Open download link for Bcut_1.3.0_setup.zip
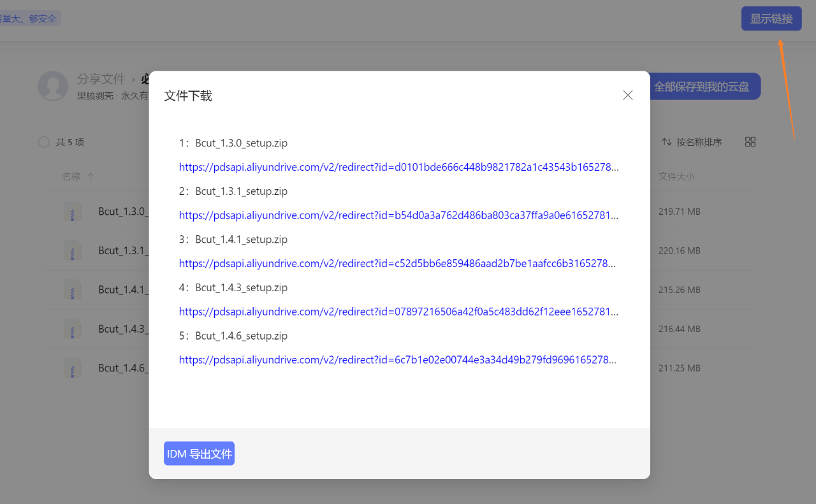 click(x=398, y=167)
